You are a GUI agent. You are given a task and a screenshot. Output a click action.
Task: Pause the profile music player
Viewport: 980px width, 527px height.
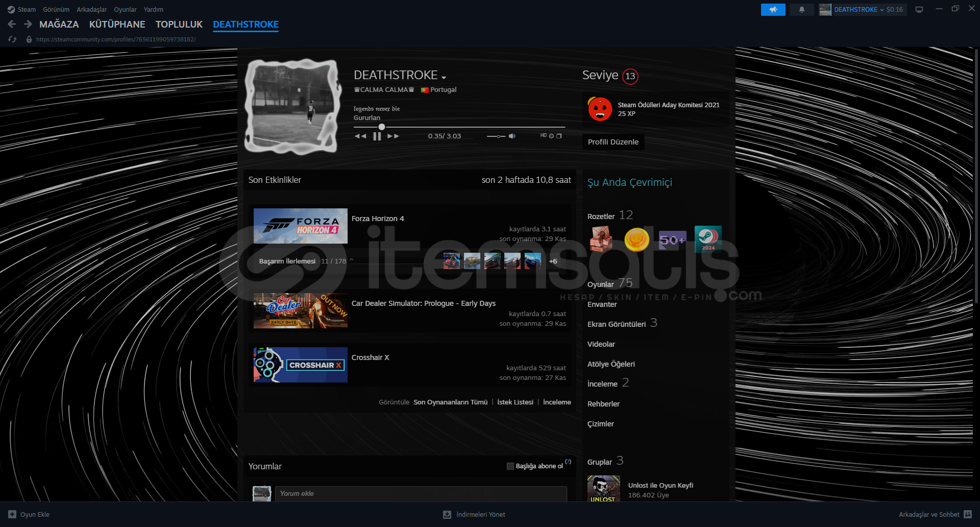click(377, 136)
